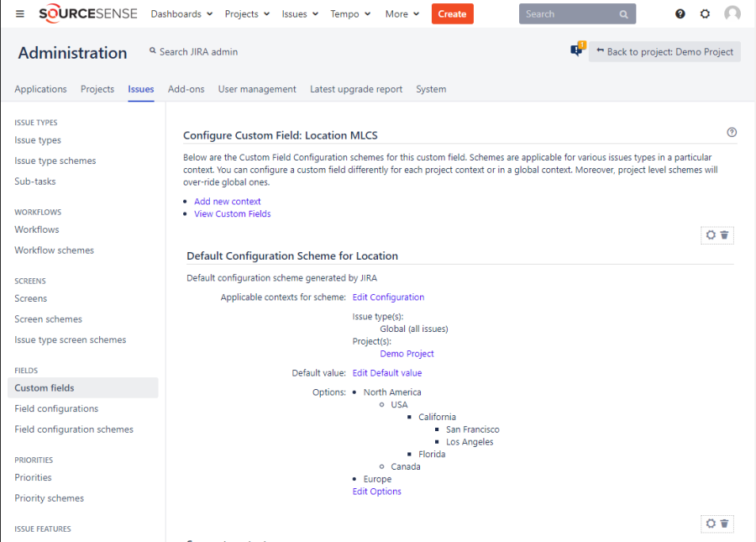Image resolution: width=756 pixels, height=542 pixels.
Task: Click the Florida option text
Action: pos(432,455)
